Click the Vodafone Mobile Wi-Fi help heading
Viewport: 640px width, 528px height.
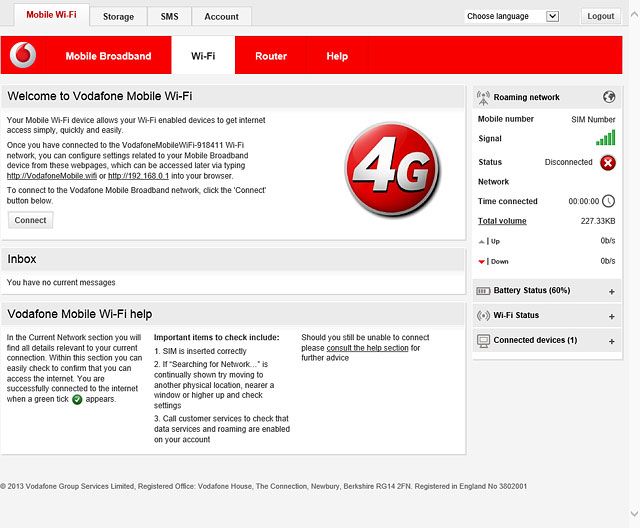pyautogui.click(x=80, y=314)
